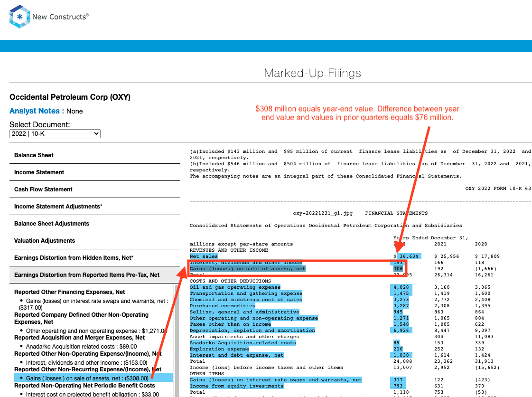The image size is (532, 397).
Task: Click the highlighted 308 asset sale value
Action: [x=398, y=269]
